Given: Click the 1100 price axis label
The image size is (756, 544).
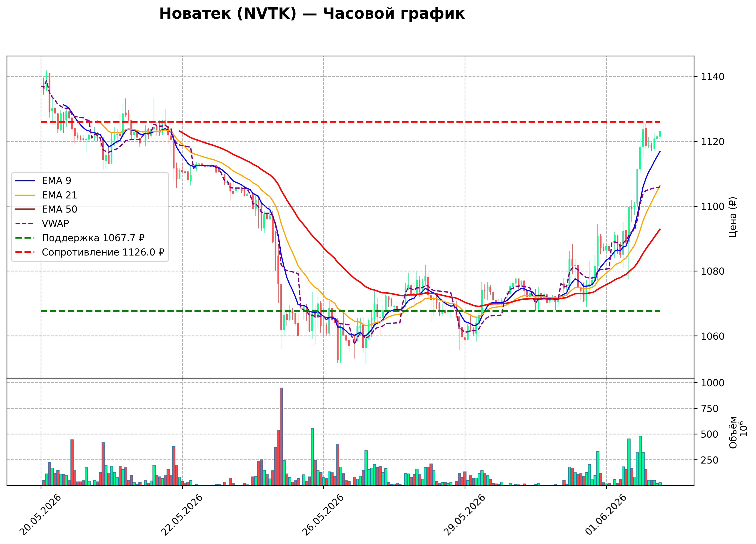Looking at the screenshot, I should [713, 206].
